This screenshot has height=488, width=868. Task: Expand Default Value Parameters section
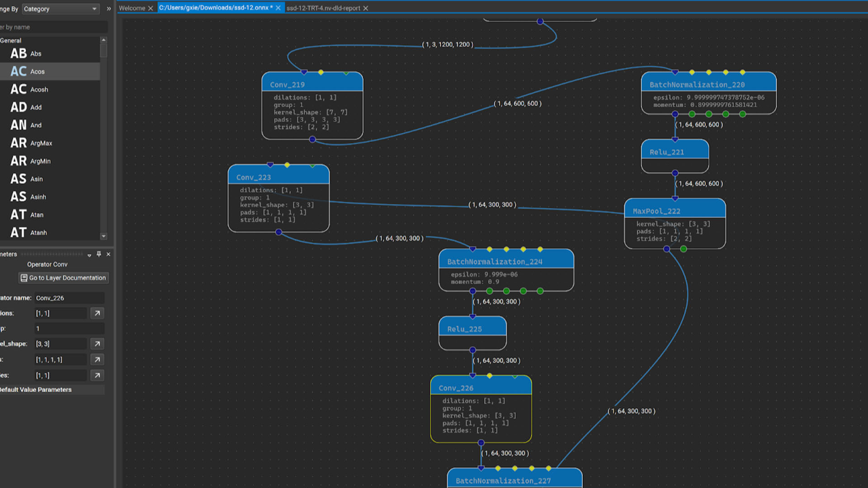(36, 389)
